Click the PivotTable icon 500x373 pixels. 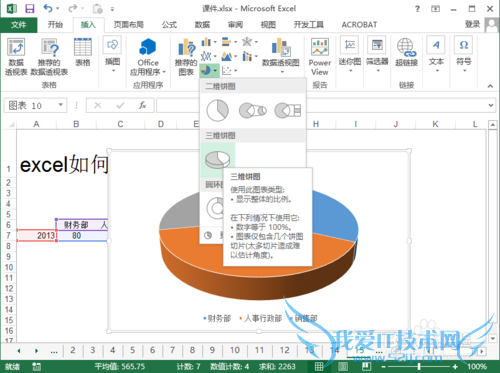pyautogui.click(x=16, y=56)
